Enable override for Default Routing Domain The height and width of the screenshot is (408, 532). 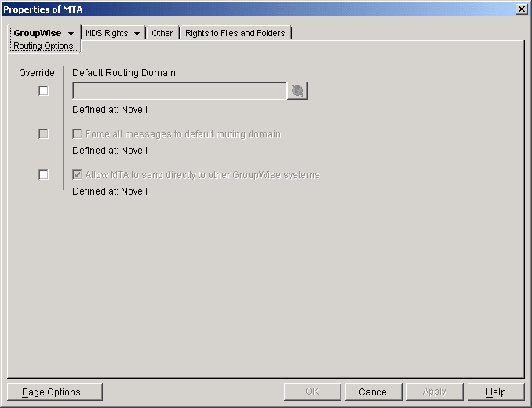coord(43,90)
